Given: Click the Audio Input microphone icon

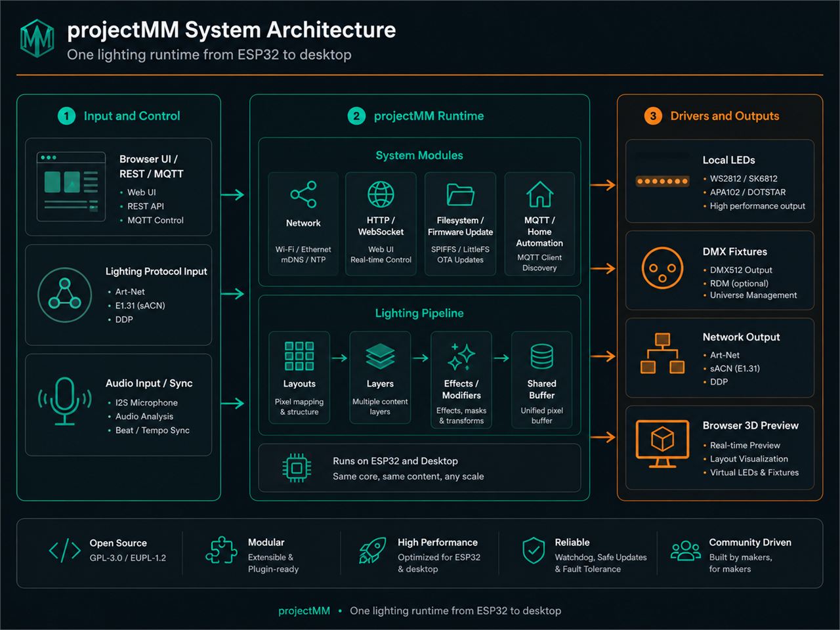Looking at the screenshot, I should click(x=64, y=401).
